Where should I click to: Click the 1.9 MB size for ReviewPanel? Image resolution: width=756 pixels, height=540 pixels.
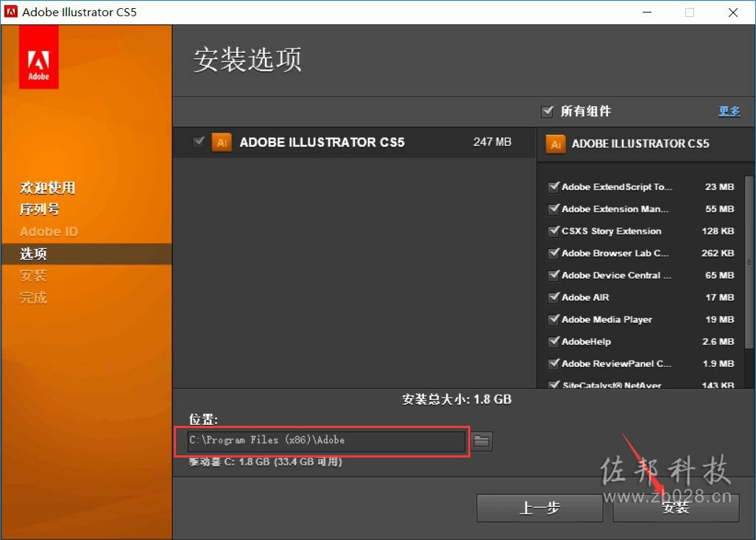pyautogui.click(x=718, y=364)
